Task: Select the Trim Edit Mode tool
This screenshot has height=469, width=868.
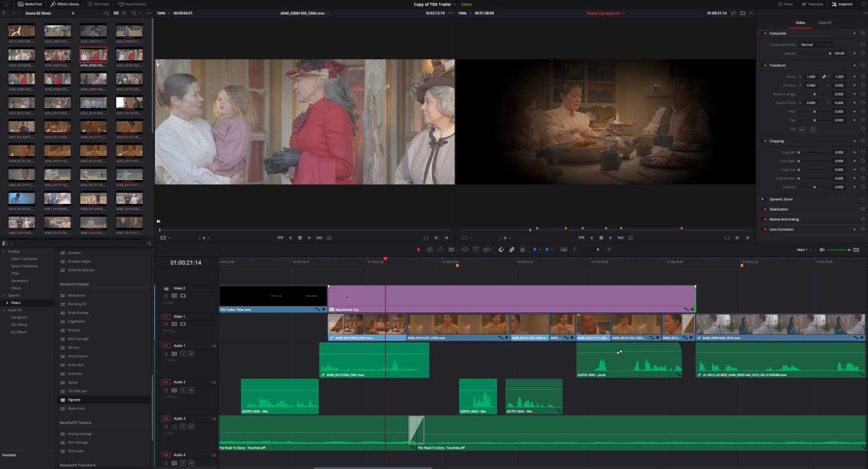Action: [429, 249]
